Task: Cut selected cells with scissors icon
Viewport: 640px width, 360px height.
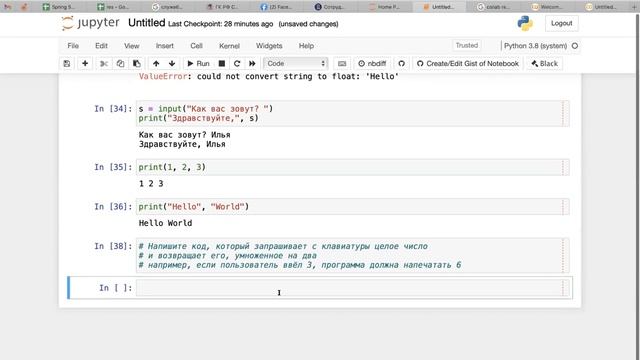Action: coord(104,64)
